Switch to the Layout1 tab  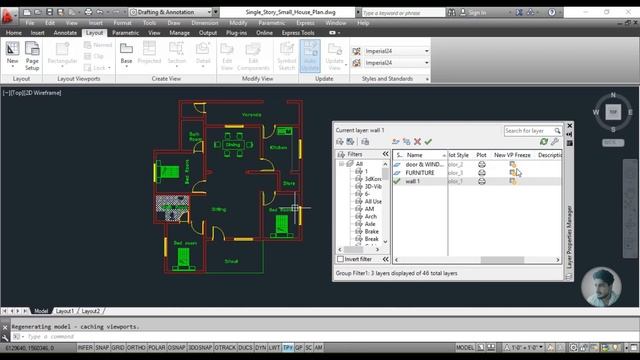click(x=65, y=311)
